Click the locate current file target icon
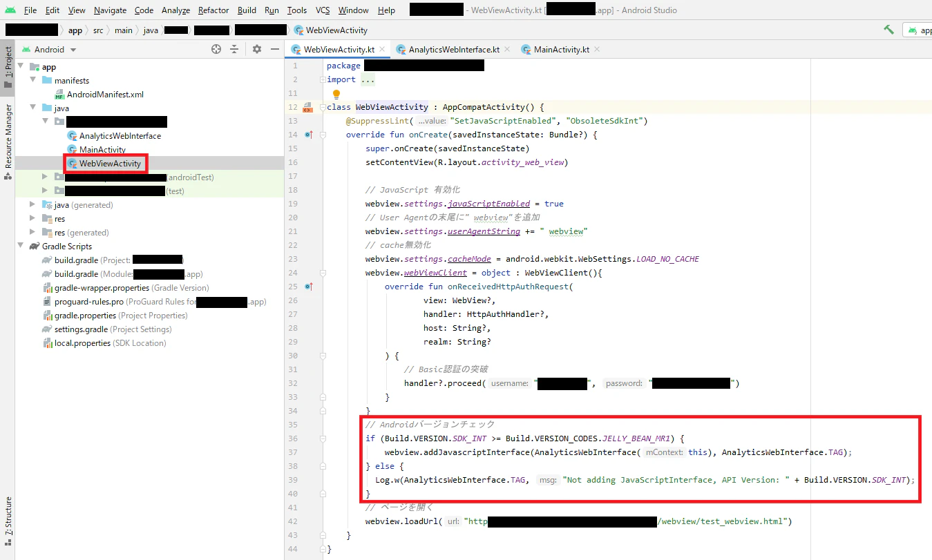Screen dimensions: 932x560 216,49
